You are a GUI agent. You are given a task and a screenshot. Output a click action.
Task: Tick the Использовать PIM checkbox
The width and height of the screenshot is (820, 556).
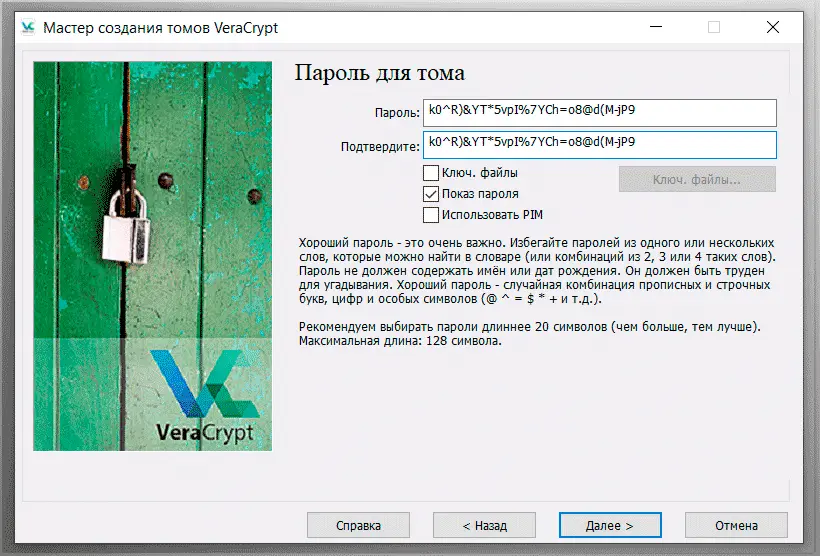click(x=430, y=215)
